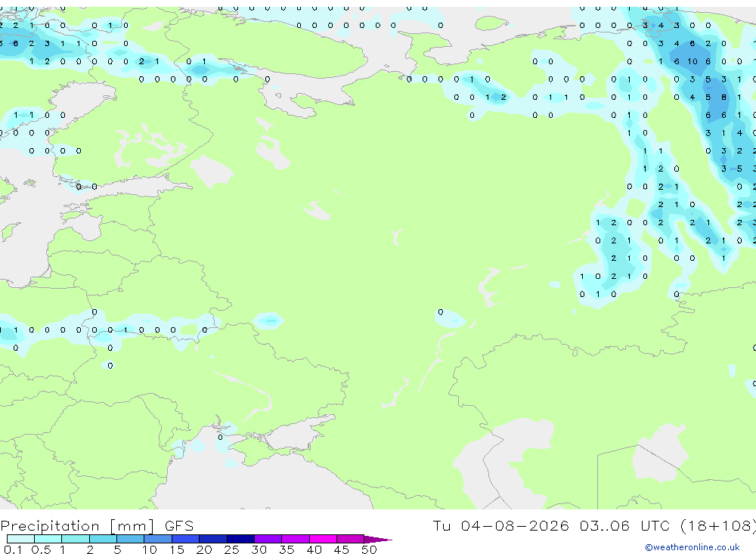
Task: Open the weatheronline.co.uk copyright link
Action: point(692,547)
